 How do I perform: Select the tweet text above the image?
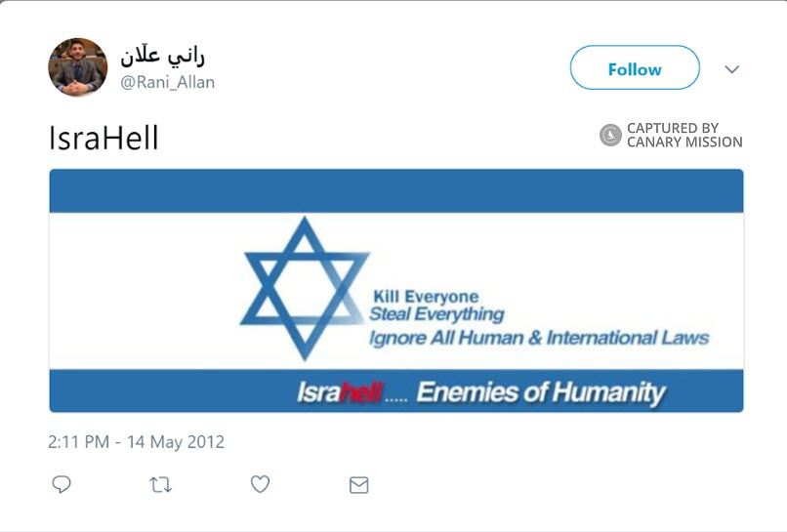click(104, 139)
